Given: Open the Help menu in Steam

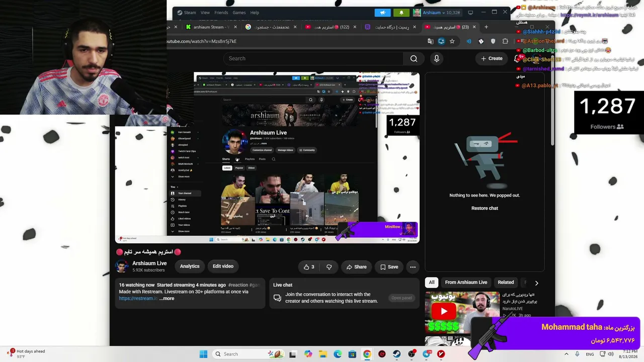Looking at the screenshot, I should (255, 13).
